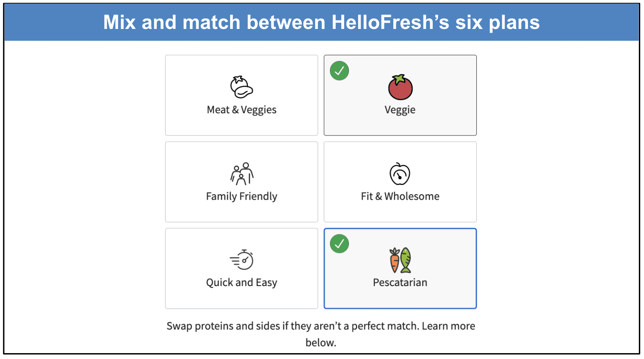Select the Quick and Easy plan card
The height and width of the screenshot is (359, 644).
pyautogui.click(x=241, y=268)
